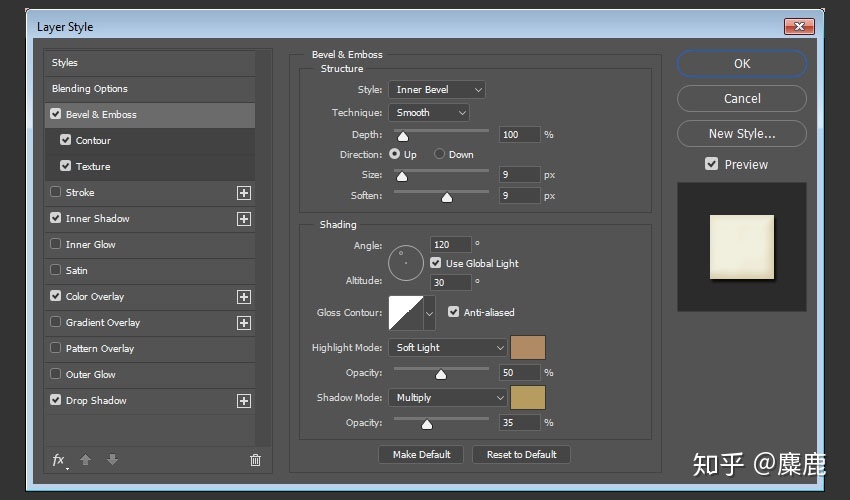This screenshot has height=500, width=850.
Task: Add another Drop Shadow with plus icon
Action: pyautogui.click(x=244, y=401)
